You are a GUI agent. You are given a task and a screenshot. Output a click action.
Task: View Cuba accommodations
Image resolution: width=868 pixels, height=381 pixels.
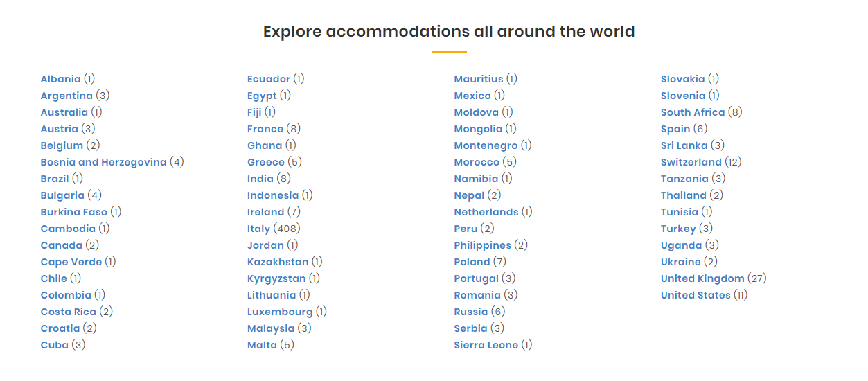(54, 345)
